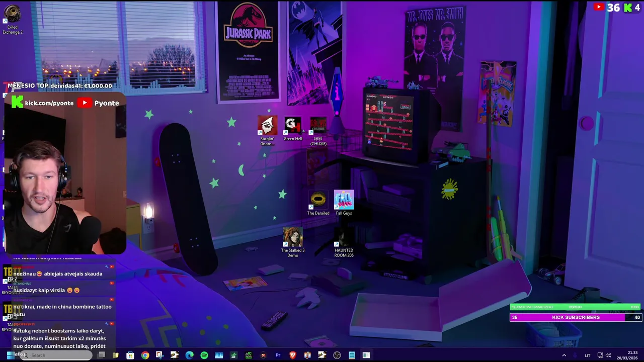The image size is (644, 362).
Task: Open HAUNTED ROOM 205 desktop shortcut
Action: point(344,242)
